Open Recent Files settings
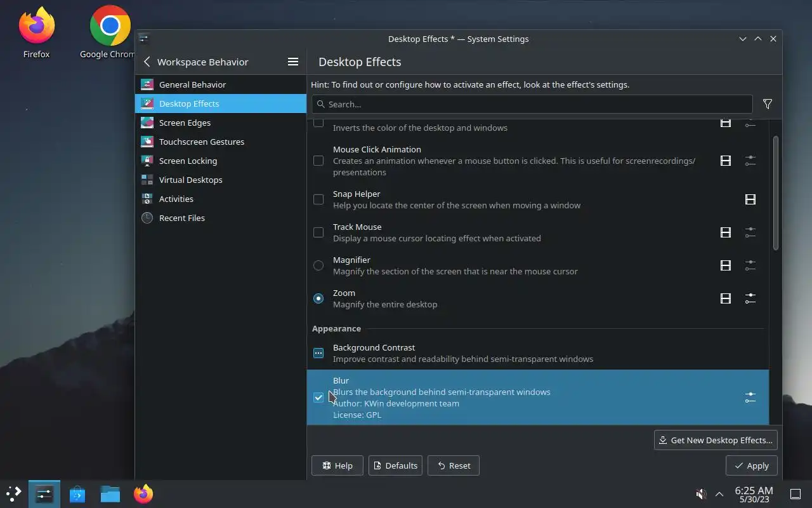 (221, 218)
